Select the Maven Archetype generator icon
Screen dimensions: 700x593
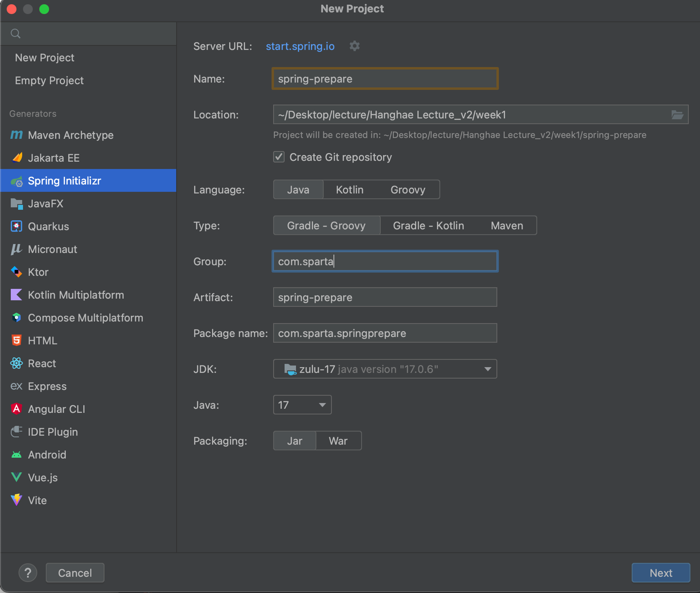coord(16,135)
